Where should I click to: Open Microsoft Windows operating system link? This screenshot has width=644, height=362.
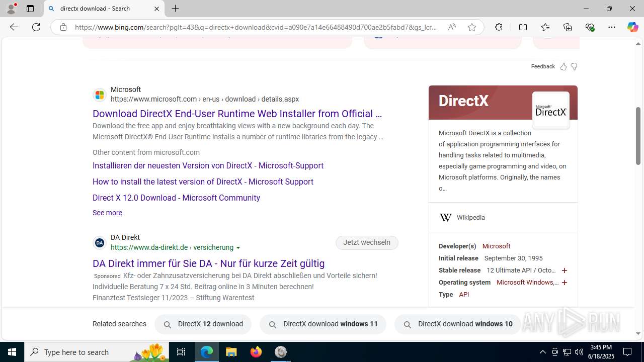pyautogui.click(x=527, y=283)
